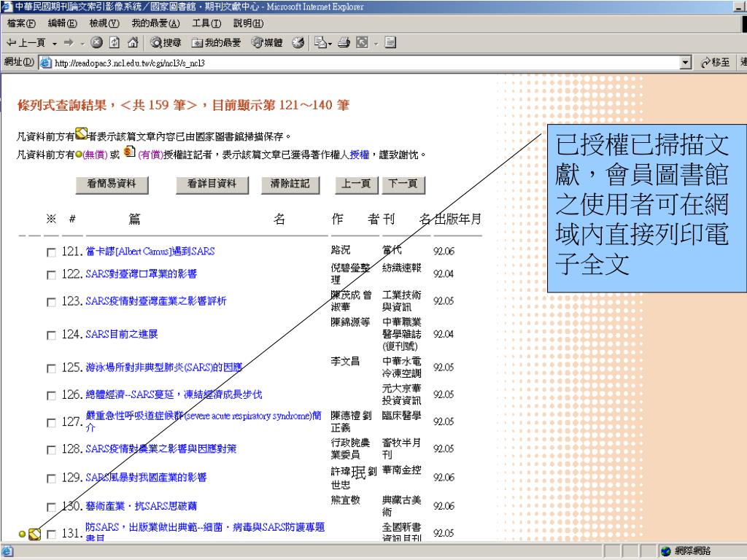This screenshot has height=560, width=747.
Task: Check the box for item 130
Action: click(51, 507)
